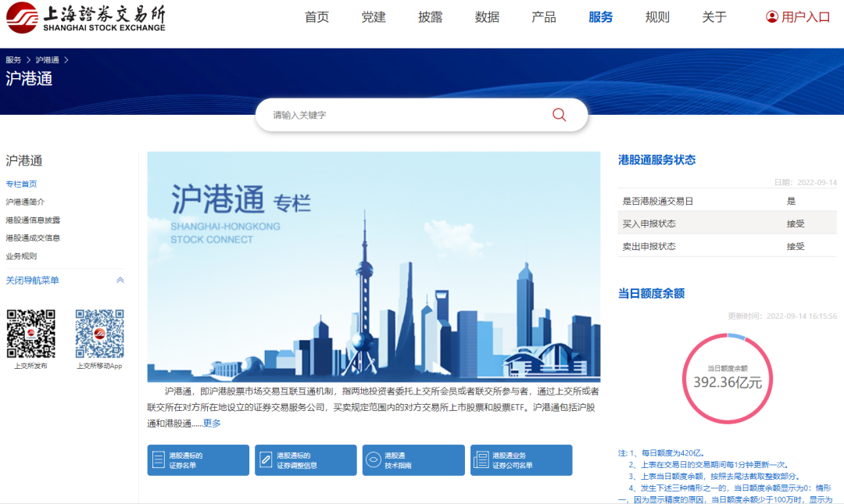Click the 沪港通 sidebar heading

[x=23, y=160]
